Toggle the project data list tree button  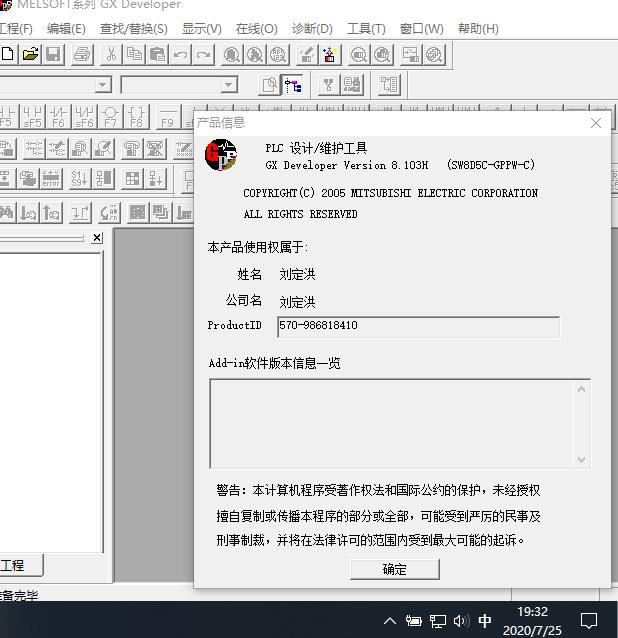[x=293, y=85]
